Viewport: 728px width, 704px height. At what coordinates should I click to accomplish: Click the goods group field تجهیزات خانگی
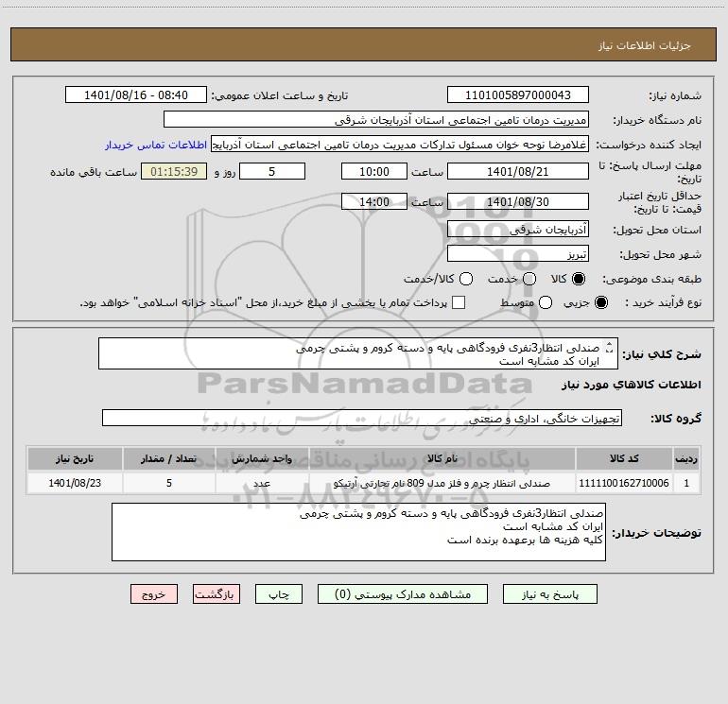click(362, 418)
